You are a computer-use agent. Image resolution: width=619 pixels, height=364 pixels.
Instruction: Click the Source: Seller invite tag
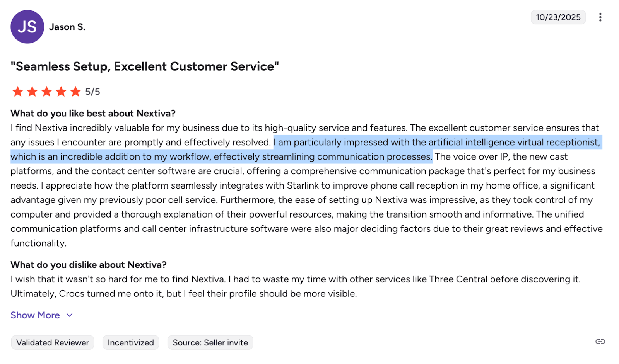click(x=210, y=343)
